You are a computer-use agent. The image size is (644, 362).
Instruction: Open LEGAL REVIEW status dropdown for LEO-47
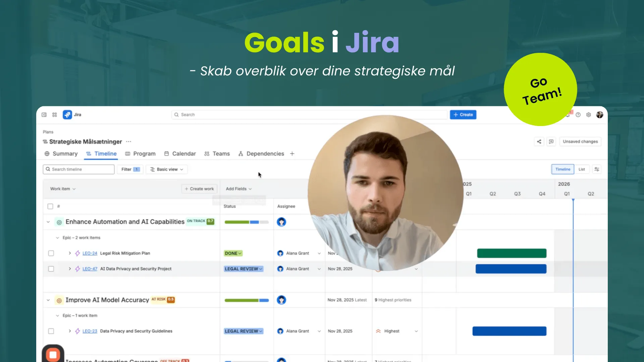coord(244,269)
